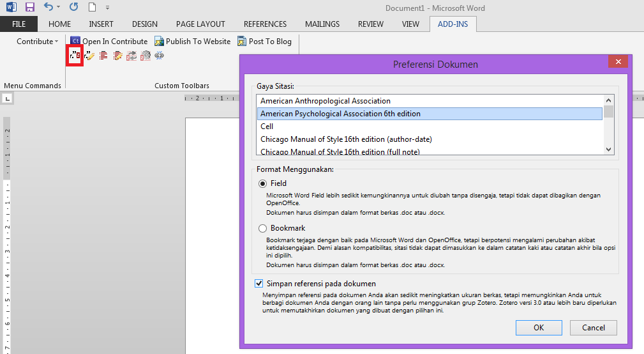The height and width of the screenshot is (354, 644).
Task: Choose the Bookmark format radio button
Action: (262, 228)
